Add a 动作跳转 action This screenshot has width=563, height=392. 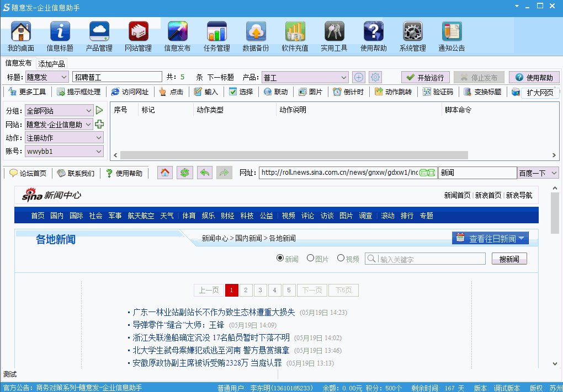(393, 92)
